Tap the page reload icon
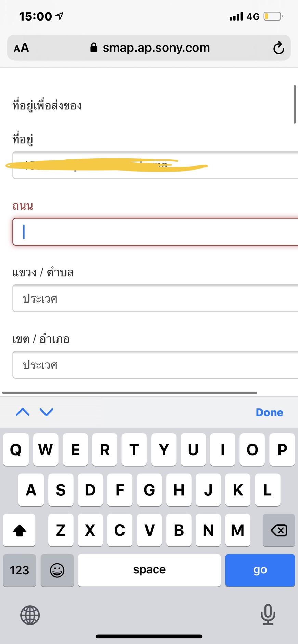The height and width of the screenshot is (644, 298). point(278,48)
